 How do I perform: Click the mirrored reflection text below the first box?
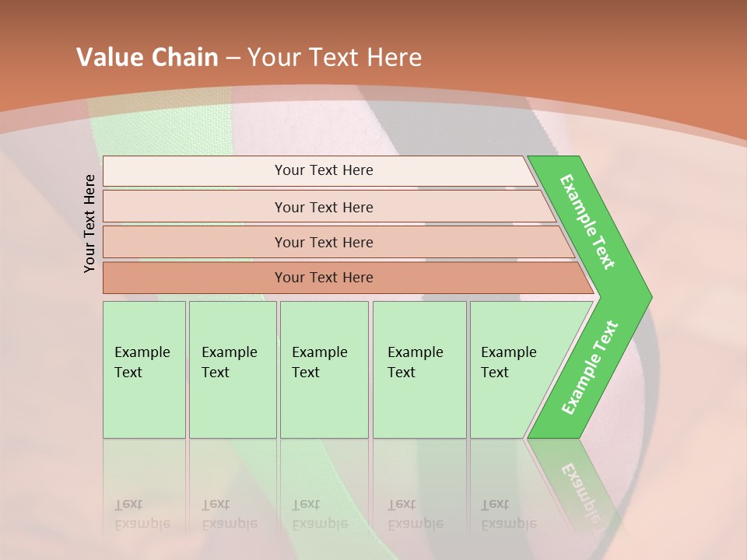[x=142, y=514]
